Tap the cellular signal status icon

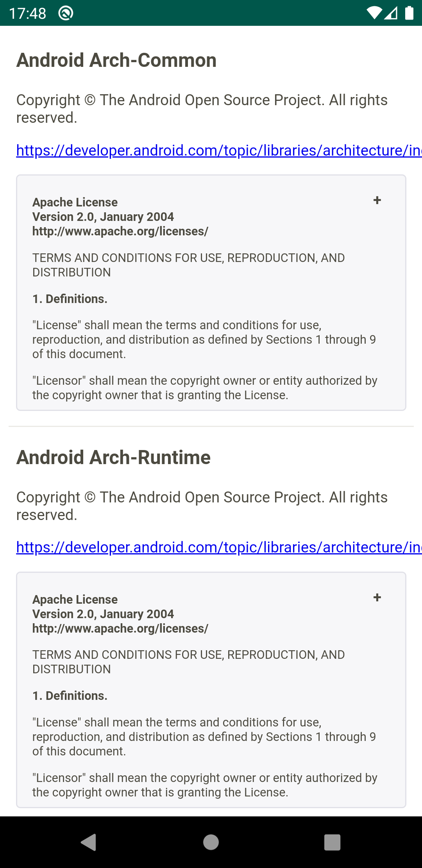391,13
